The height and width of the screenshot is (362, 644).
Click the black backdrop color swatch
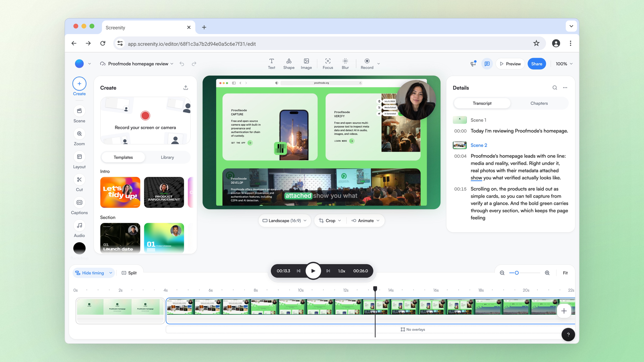[x=79, y=248]
